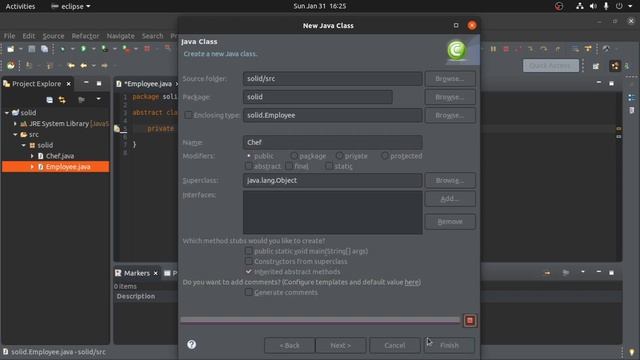This screenshot has height=360, width=640.
Task: Open the New file dropdown arrow in toolbar
Action: (x=20, y=49)
